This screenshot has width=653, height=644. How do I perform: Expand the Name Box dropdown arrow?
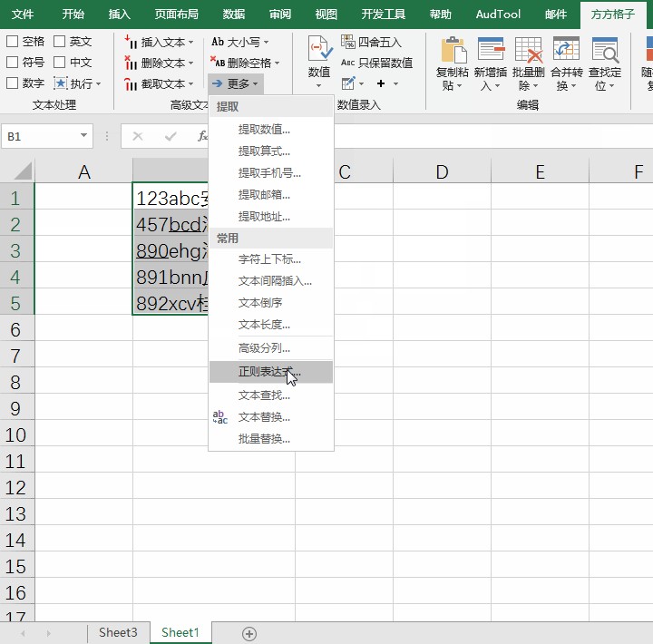tap(83, 135)
